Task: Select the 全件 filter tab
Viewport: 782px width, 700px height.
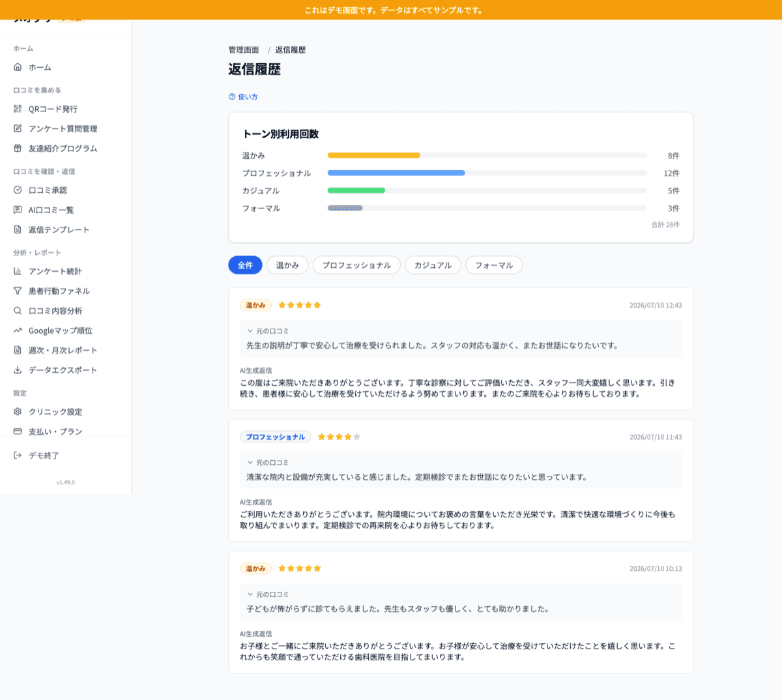Action: click(245, 265)
